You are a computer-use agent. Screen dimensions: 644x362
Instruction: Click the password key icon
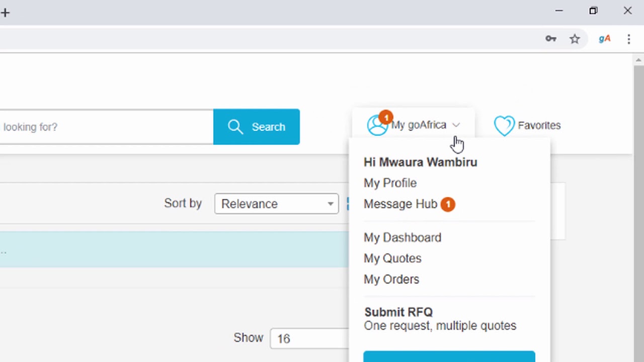(x=551, y=39)
